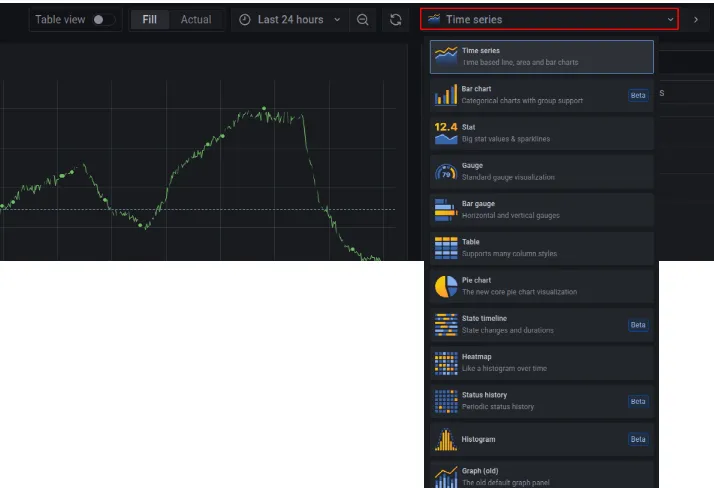Click the Beta badge on Bar chart
Viewport: 714px width, 488px height.
point(638,95)
